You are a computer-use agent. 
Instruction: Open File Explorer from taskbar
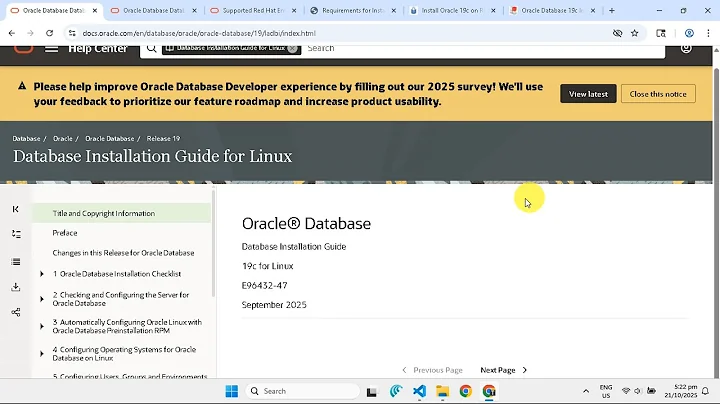(443, 391)
